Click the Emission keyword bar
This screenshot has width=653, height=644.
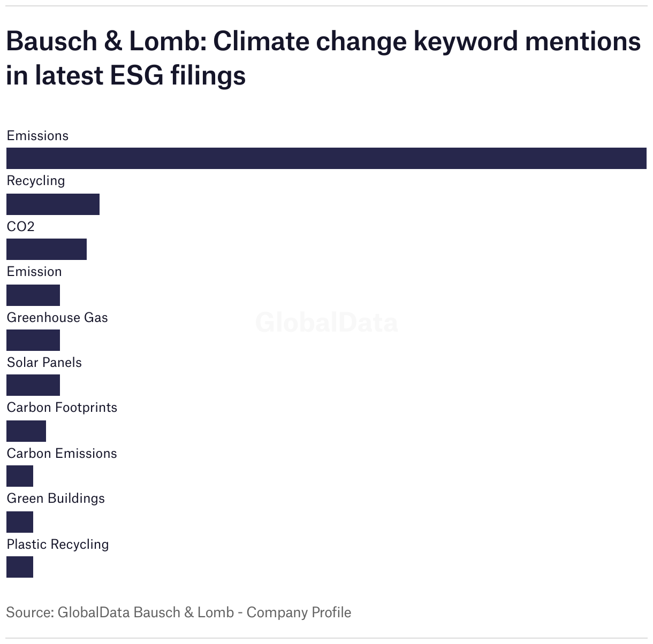[x=33, y=295]
